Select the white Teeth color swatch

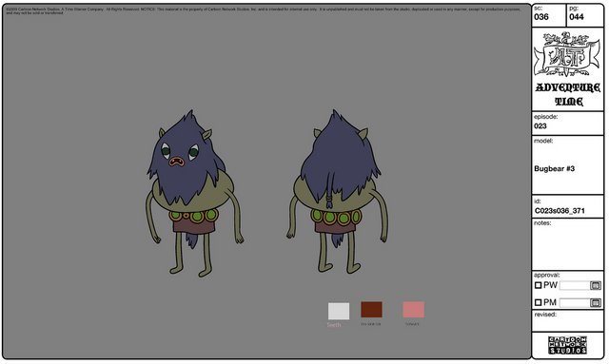339,311
